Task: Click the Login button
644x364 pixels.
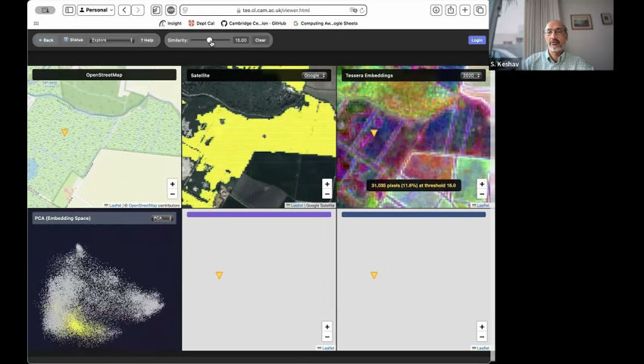Action: pyautogui.click(x=477, y=40)
